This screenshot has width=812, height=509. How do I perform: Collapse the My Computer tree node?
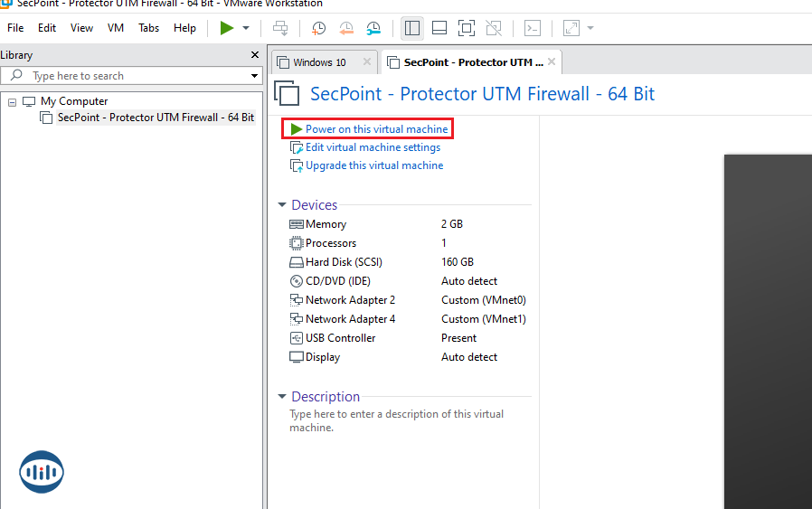click(x=13, y=101)
